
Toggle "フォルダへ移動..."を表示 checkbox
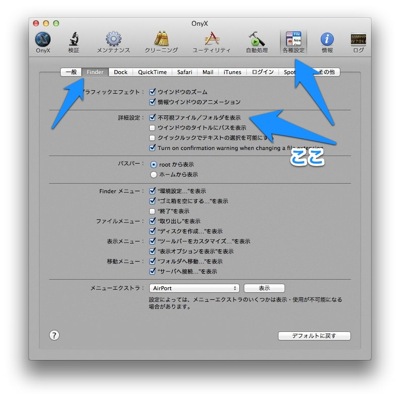[152, 261]
